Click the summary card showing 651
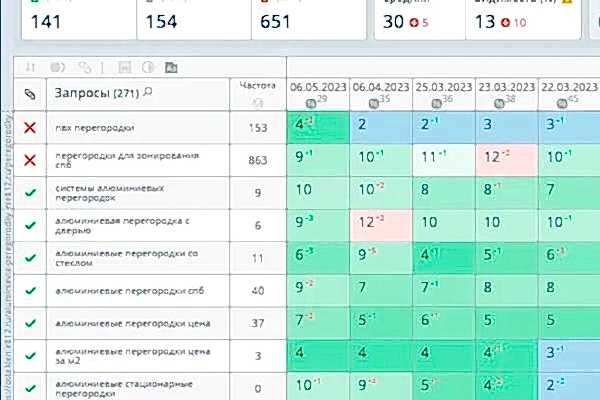Viewport: 600px width, 400px height. pos(309,19)
